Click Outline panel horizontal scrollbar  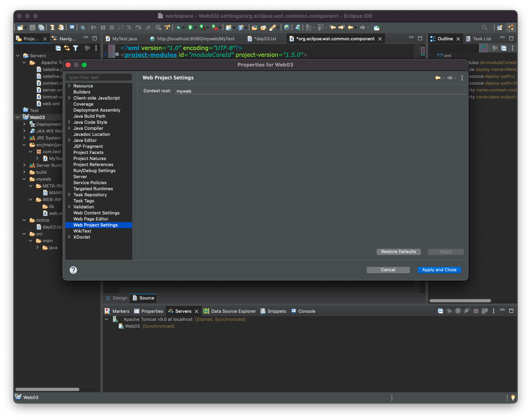460,301
